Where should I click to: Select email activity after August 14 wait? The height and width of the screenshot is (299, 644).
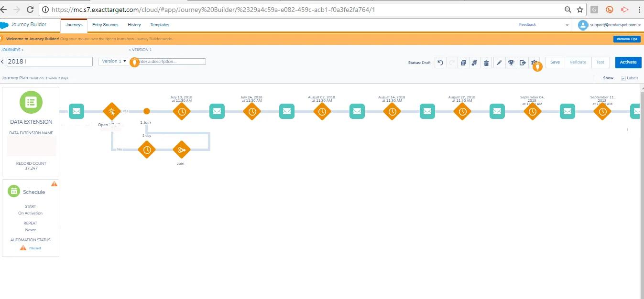[427, 111]
